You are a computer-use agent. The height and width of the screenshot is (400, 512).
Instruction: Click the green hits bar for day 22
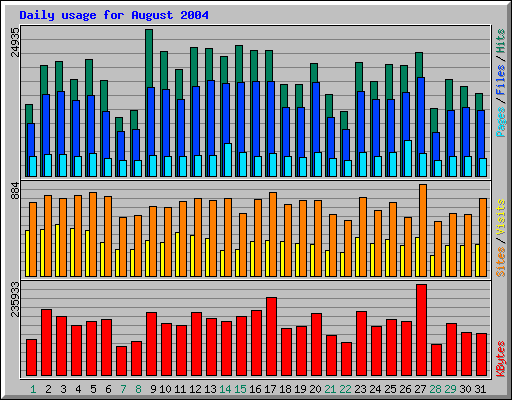click(x=344, y=120)
